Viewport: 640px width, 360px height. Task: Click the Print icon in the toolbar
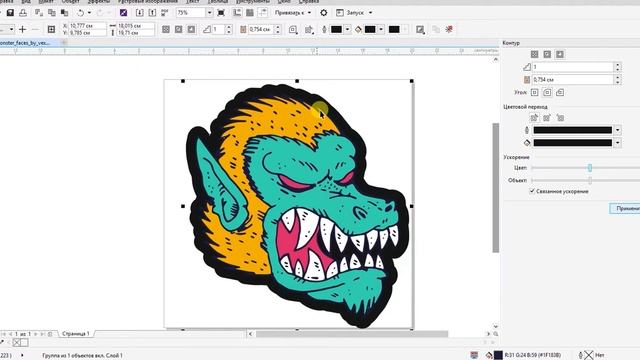tap(23, 13)
